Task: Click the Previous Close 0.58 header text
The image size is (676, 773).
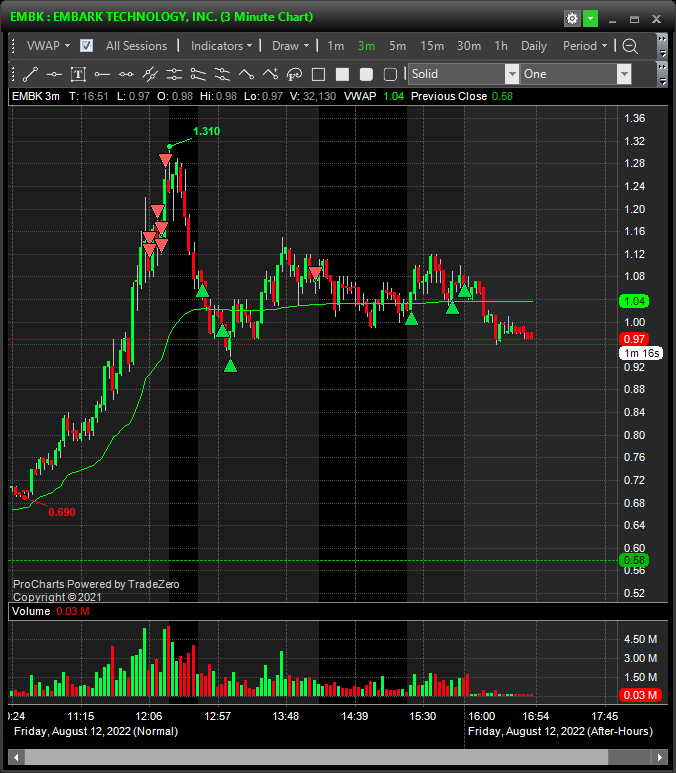Action: pos(462,96)
